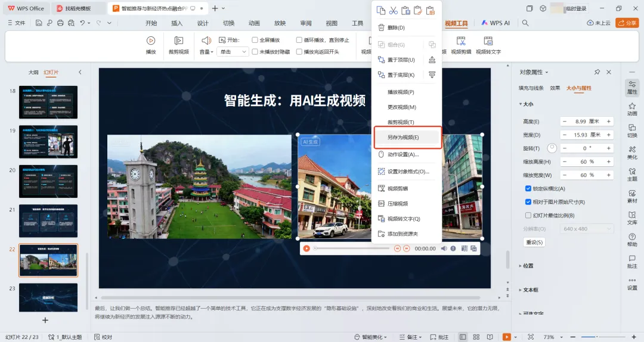
Task: Click the bring forward one layer icon
Action: click(432, 60)
